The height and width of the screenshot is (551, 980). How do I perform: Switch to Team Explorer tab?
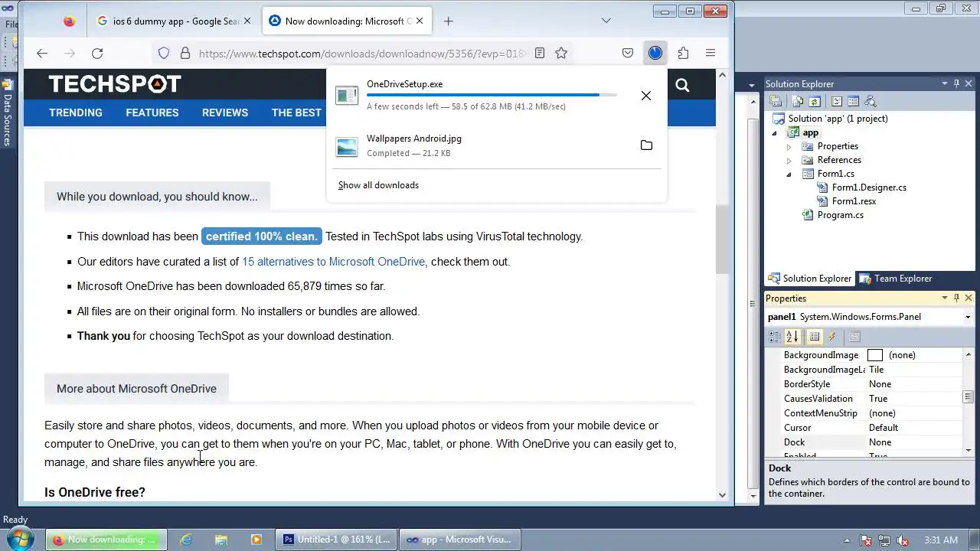(x=896, y=279)
